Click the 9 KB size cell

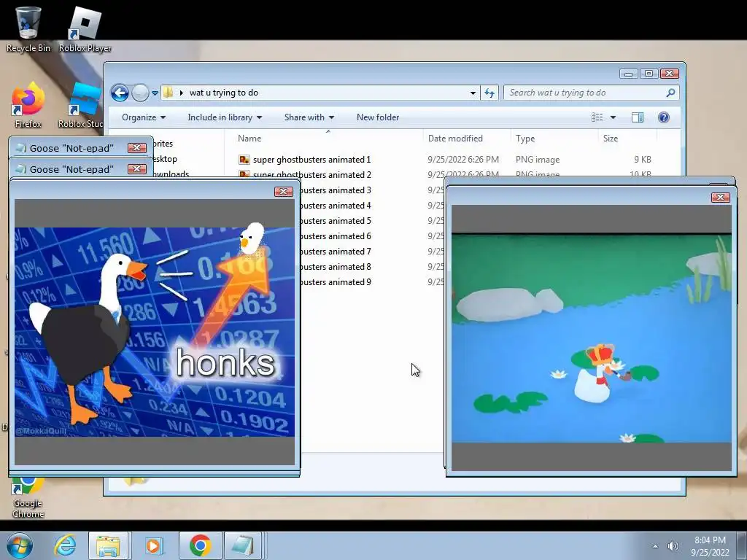coord(642,160)
